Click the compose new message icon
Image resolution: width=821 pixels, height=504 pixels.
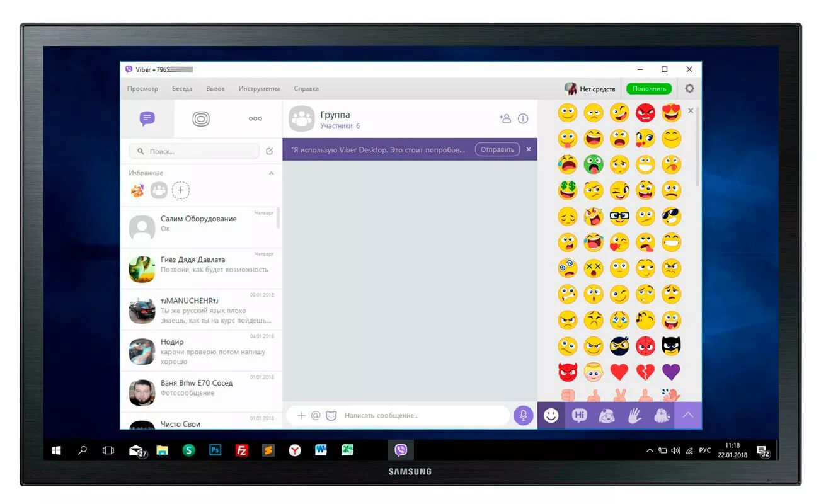coord(270,151)
